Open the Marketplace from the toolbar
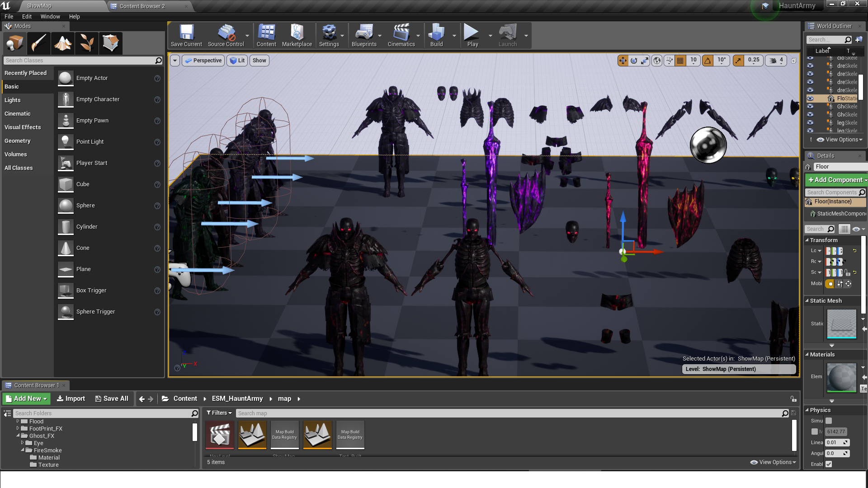 [297, 36]
